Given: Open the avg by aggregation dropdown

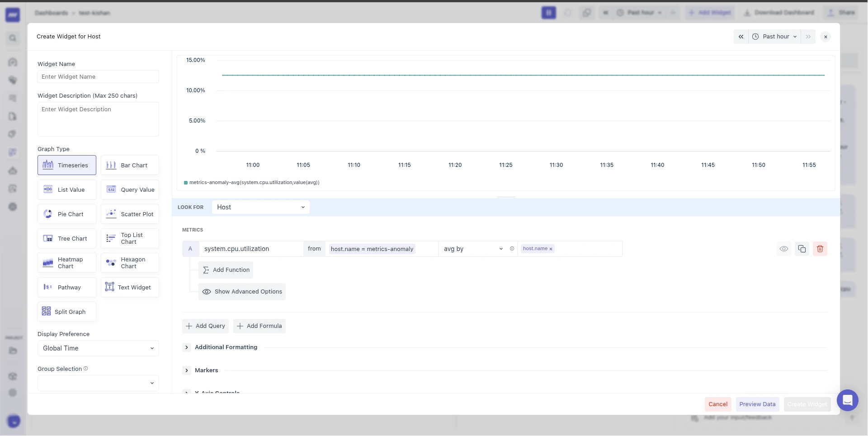Looking at the screenshot, I should [x=473, y=249].
